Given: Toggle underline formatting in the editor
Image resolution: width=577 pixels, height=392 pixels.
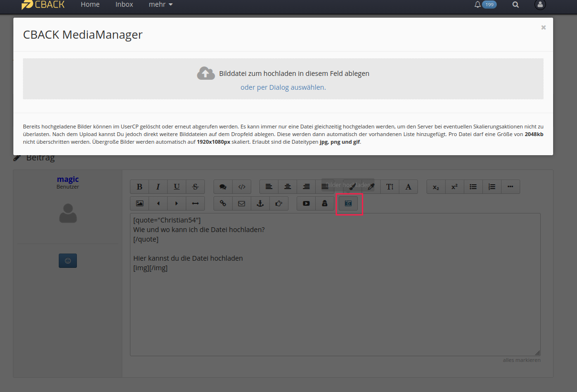Looking at the screenshot, I should coord(177,187).
